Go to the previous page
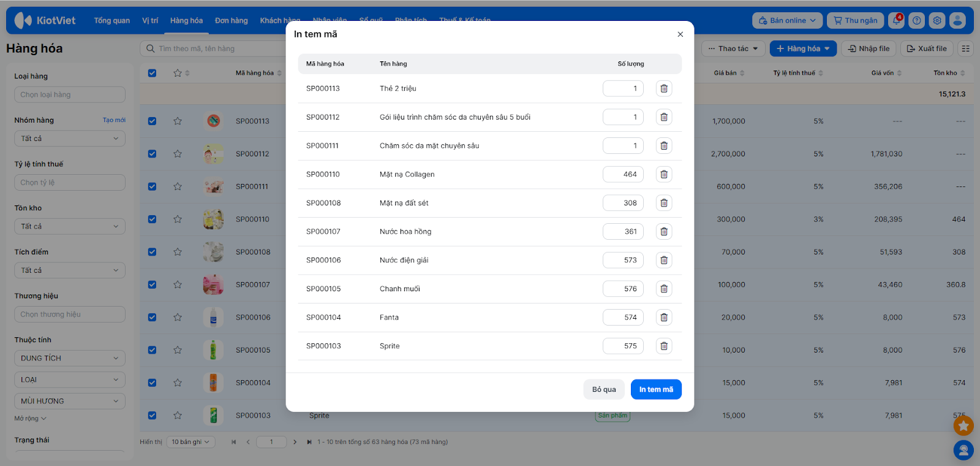This screenshot has width=980, height=466. pos(248,441)
